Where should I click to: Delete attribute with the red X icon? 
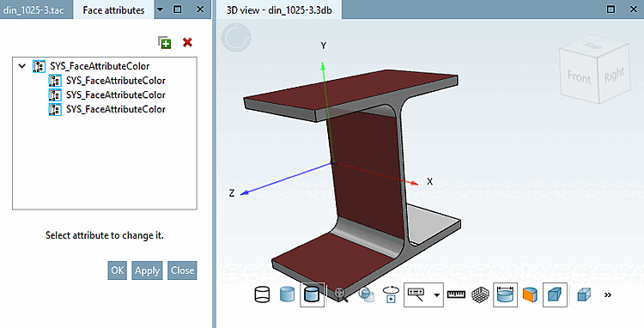point(188,42)
